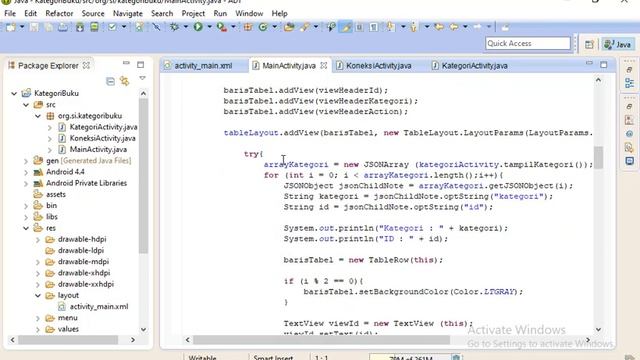Click the editor scroll-down arrow

(598, 329)
